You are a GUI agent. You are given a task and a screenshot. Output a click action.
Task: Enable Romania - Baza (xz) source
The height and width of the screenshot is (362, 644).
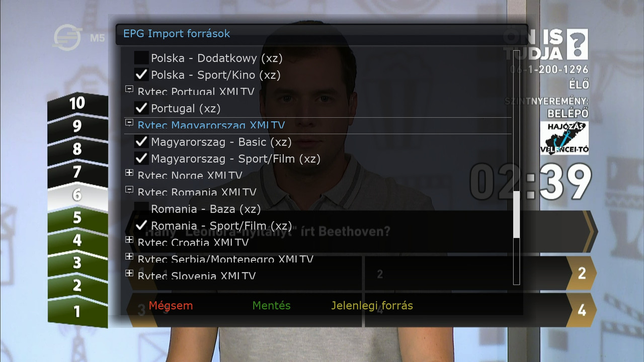point(141,209)
